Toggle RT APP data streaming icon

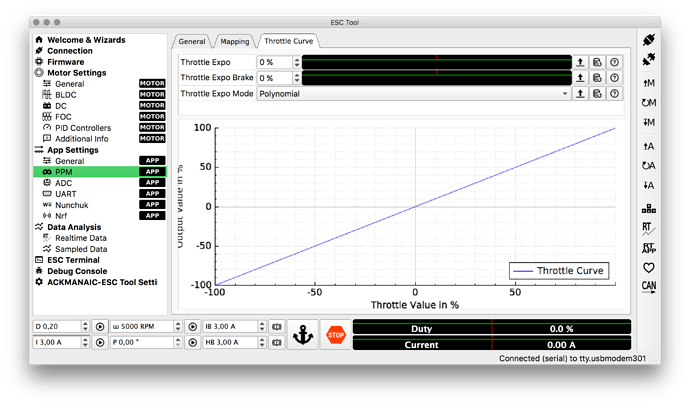pos(649,248)
